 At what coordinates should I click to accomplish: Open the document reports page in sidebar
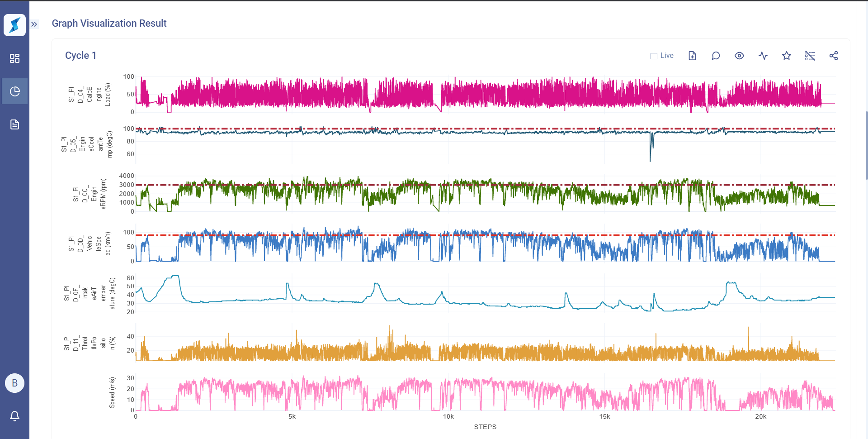pyautogui.click(x=14, y=124)
